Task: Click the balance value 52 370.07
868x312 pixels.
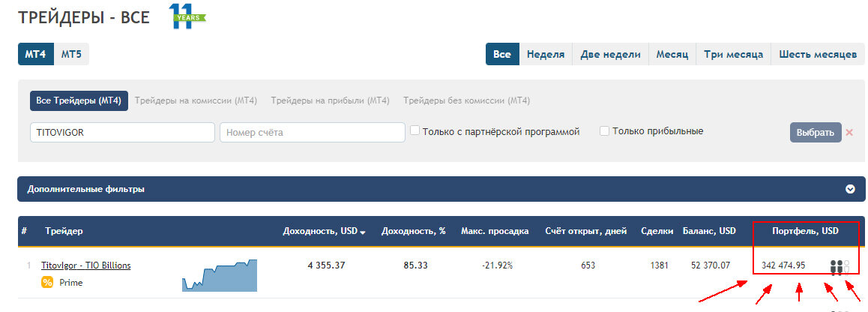Action: [x=711, y=265]
